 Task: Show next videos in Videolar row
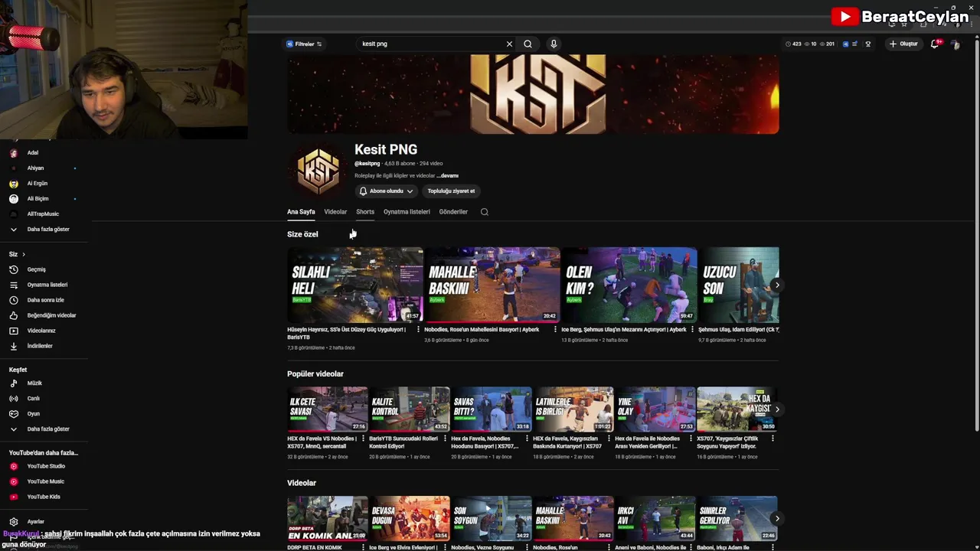(x=777, y=519)
